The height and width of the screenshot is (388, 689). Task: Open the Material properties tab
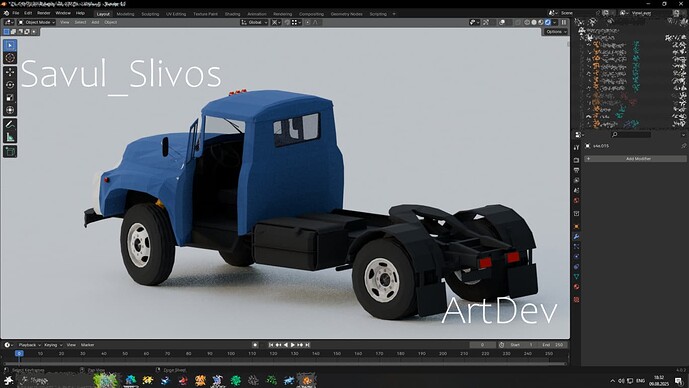[576, 287]
